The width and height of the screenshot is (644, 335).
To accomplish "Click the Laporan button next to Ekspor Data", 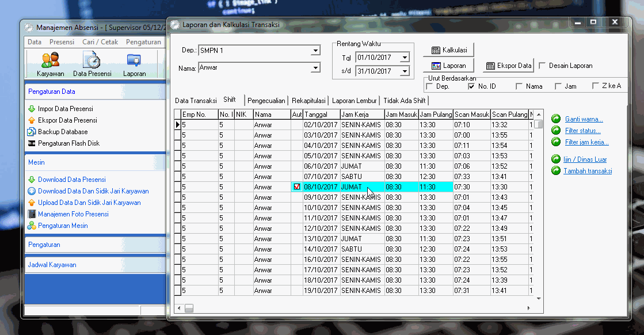I will (448, 66).
